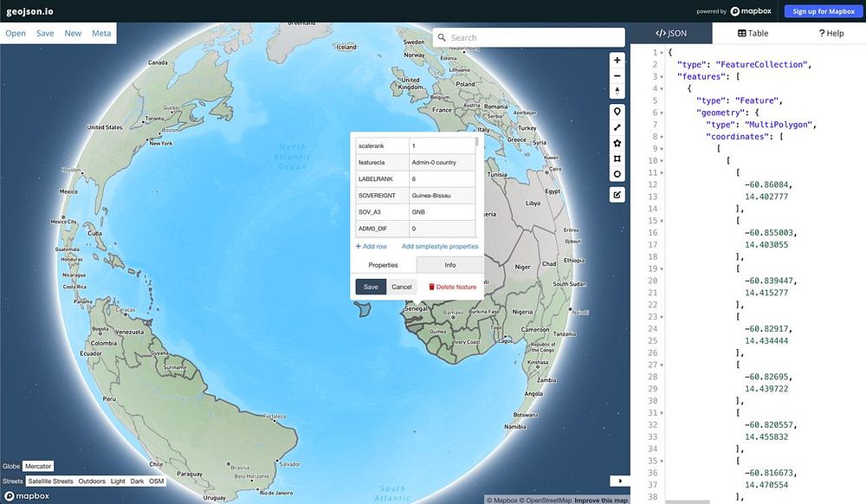The image size is (866, 504).
Task: Reset bearing with the compass control
Action: point(617,91)
